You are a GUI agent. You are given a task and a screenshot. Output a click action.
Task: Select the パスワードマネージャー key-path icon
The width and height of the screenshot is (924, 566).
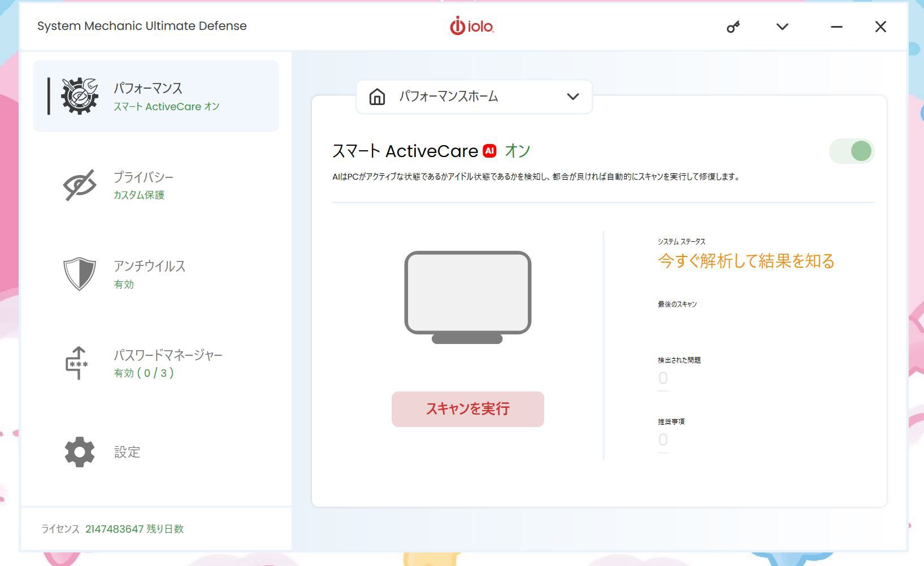click(x=79, y=363)
